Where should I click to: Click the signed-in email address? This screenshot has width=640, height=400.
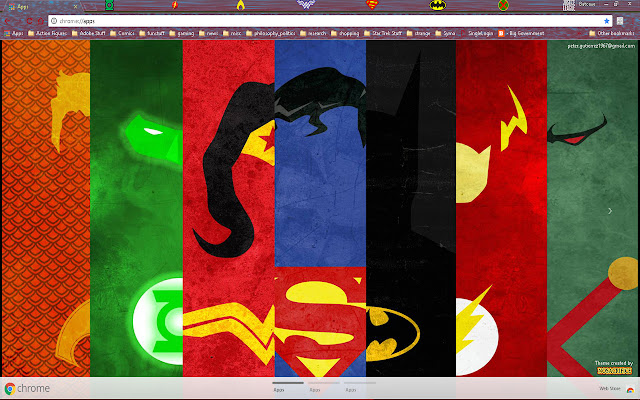[601, 46]
